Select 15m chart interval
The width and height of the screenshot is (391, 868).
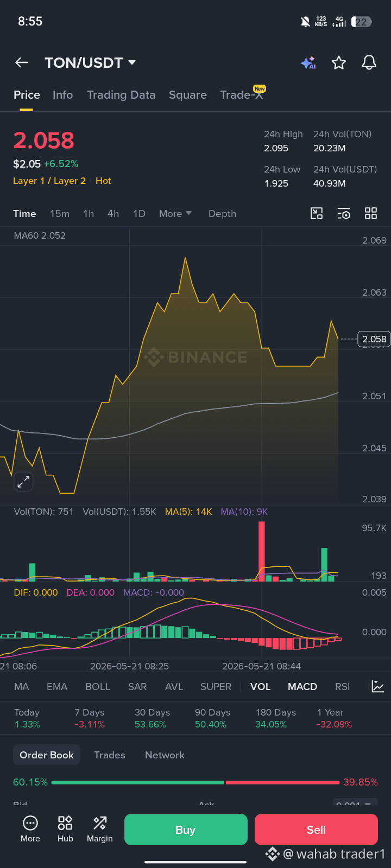pos(60,214)
